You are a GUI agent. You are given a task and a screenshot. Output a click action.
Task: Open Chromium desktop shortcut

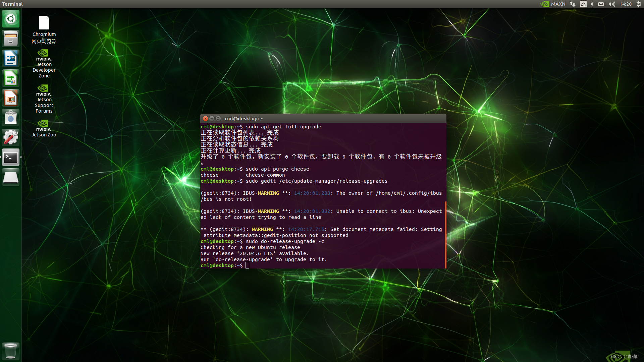pyautogui.click(x=44, y=30)
